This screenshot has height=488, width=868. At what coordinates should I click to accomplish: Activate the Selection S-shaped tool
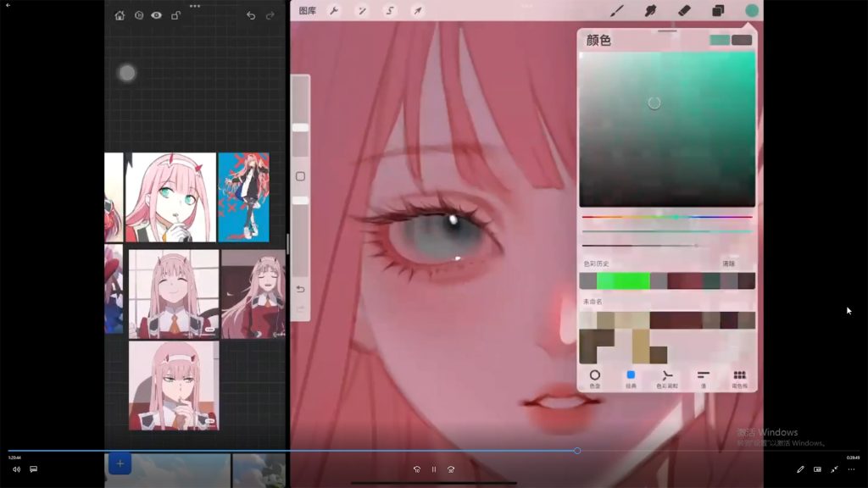pos(390,11)
